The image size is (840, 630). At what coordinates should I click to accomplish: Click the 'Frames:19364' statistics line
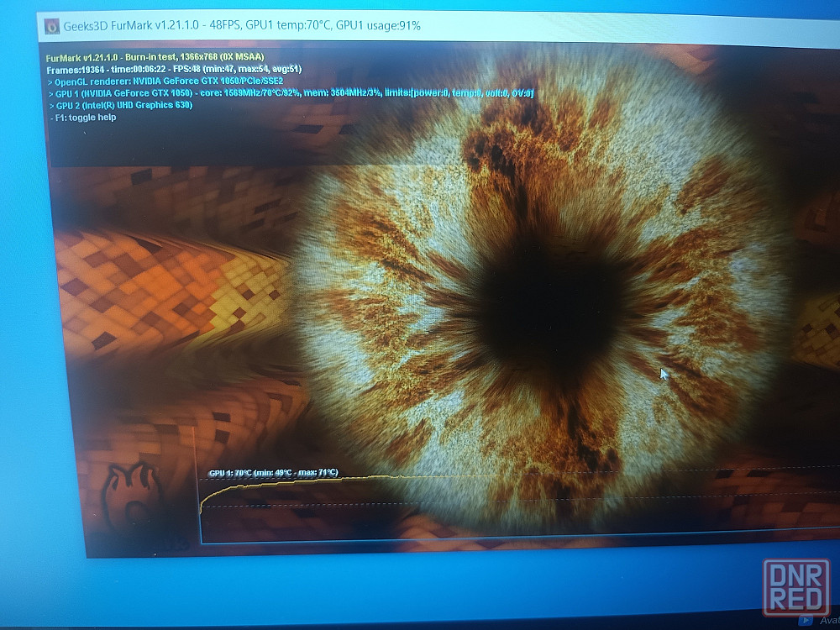point(174,69)
